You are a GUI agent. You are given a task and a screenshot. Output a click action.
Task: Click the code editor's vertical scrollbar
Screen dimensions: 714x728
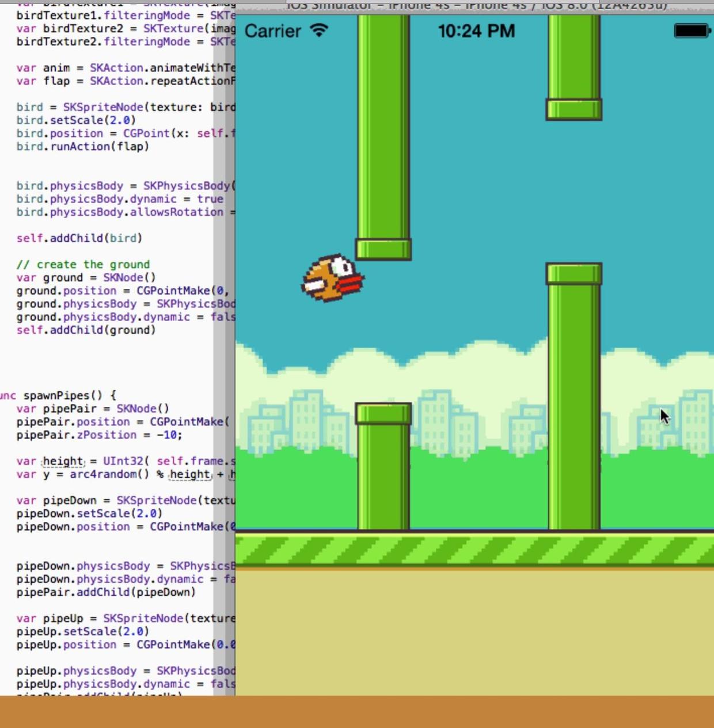[223, 345]
